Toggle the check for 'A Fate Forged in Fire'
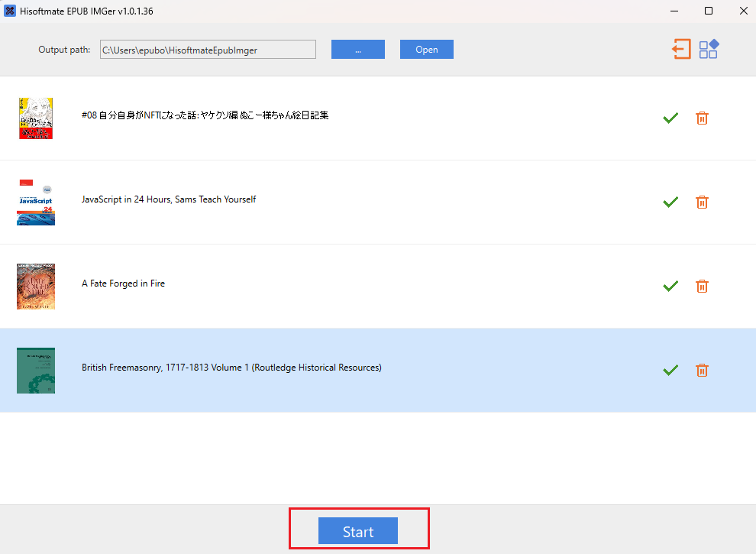 click(x=670, y=286)
